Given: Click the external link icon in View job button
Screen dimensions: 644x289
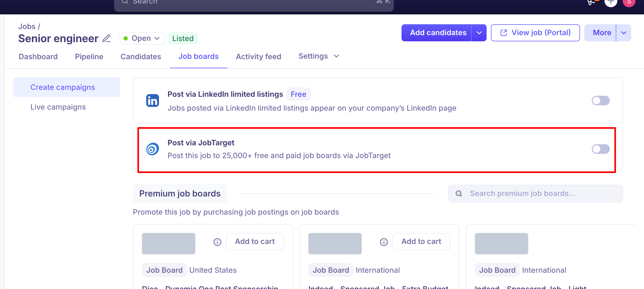Looking at the screenshot, I should 504,33.
